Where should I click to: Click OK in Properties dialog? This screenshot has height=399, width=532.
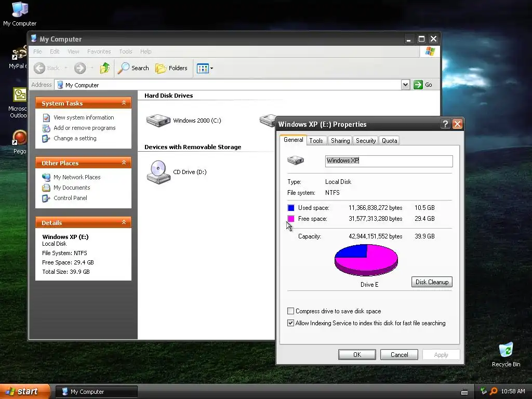(x=357, y=354)
